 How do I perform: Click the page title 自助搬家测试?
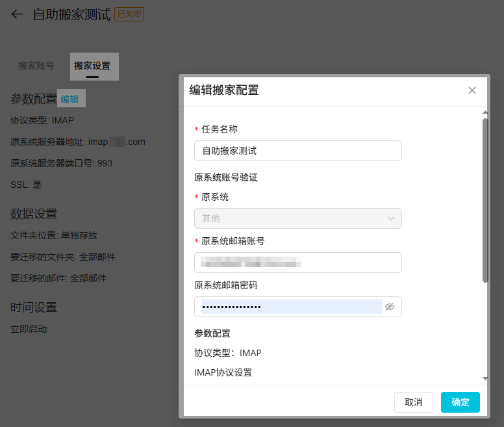tap(71, 14)
